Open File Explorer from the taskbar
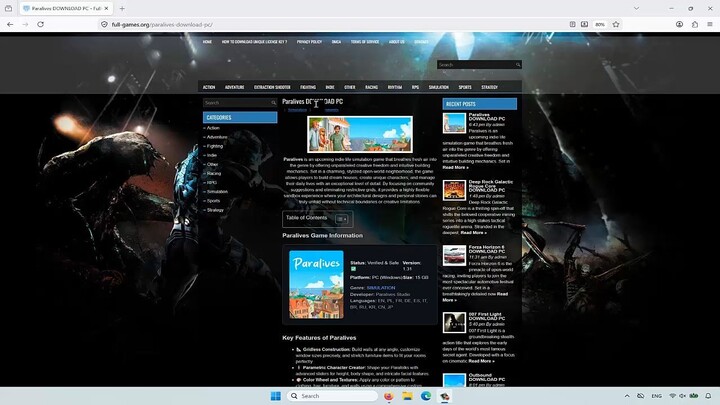 [x=407, y=396]
